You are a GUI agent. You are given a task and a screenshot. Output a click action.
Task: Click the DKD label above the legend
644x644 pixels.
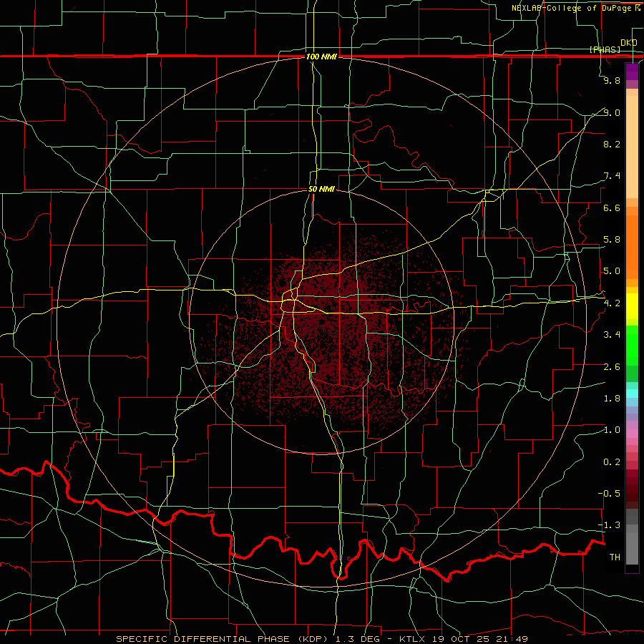[628, 43]
